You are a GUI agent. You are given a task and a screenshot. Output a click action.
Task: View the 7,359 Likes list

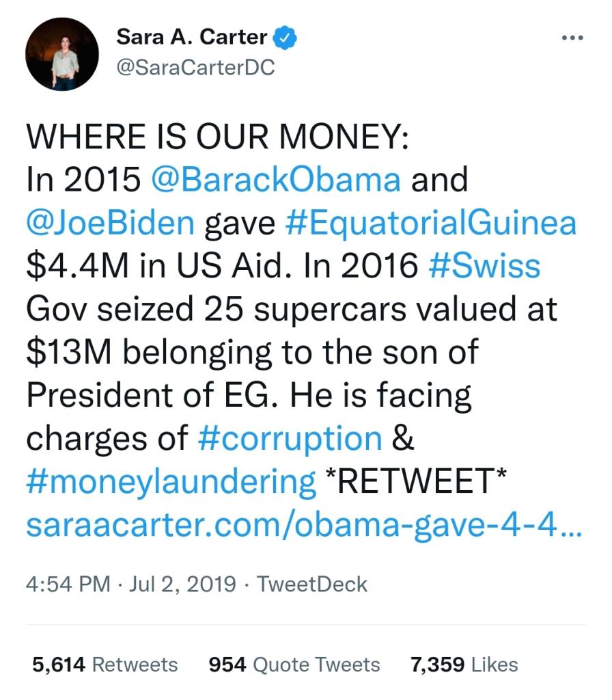[464, 664]
